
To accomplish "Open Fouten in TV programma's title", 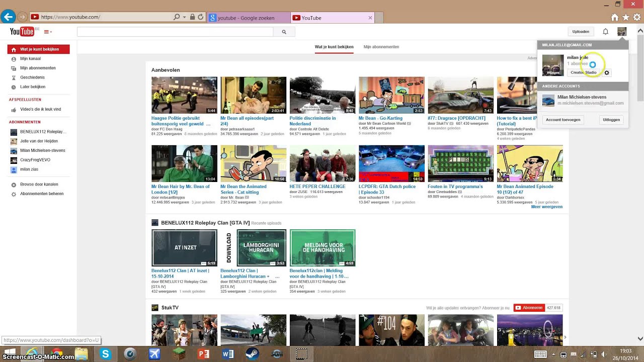I will [455, 187].
